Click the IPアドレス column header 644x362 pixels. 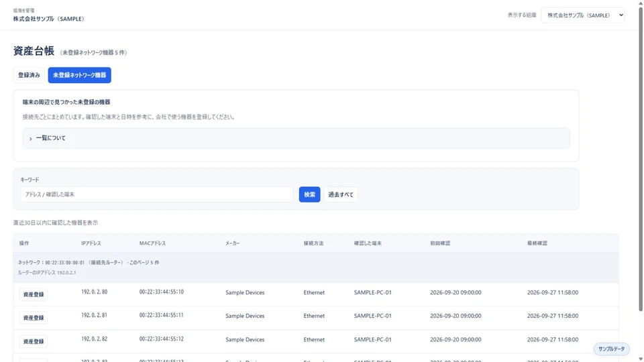tap(91, 243)
